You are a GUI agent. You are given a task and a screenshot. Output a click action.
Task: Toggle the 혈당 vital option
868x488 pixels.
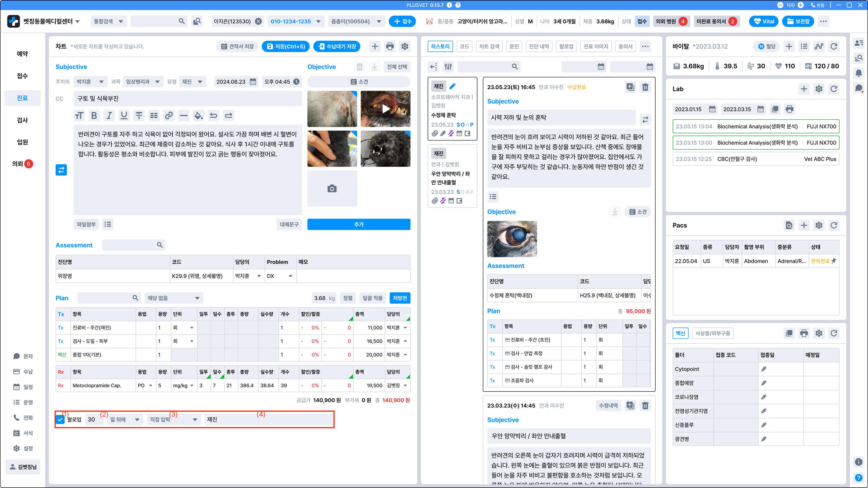(x=766, y=47)
